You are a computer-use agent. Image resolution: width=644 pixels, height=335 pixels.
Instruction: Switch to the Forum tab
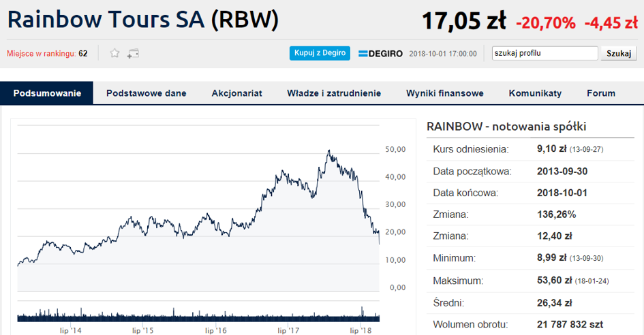(601, 93)
